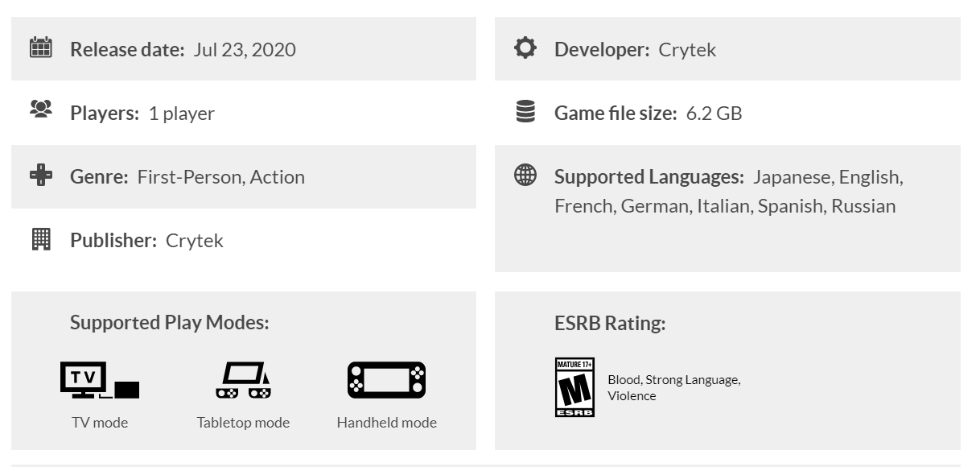
Task: Click the ESRB Mature 17+ rating badge
Action: point(574,387)
